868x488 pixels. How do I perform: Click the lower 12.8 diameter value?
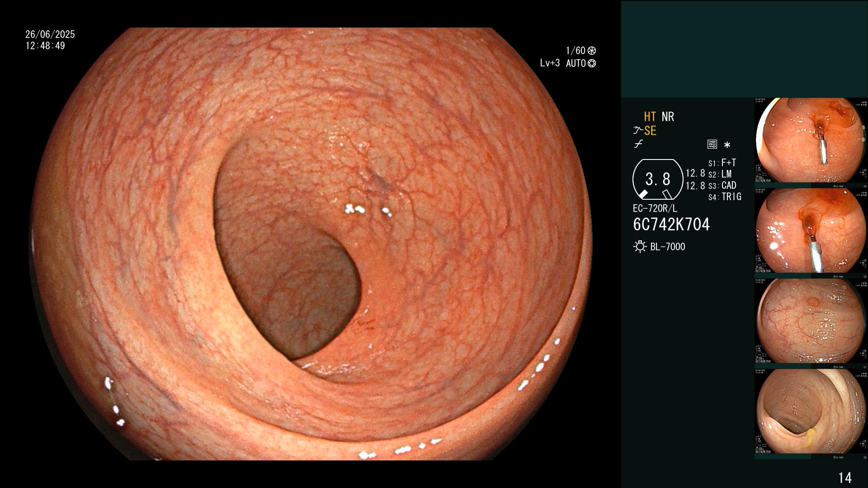(x=695, y=185)
